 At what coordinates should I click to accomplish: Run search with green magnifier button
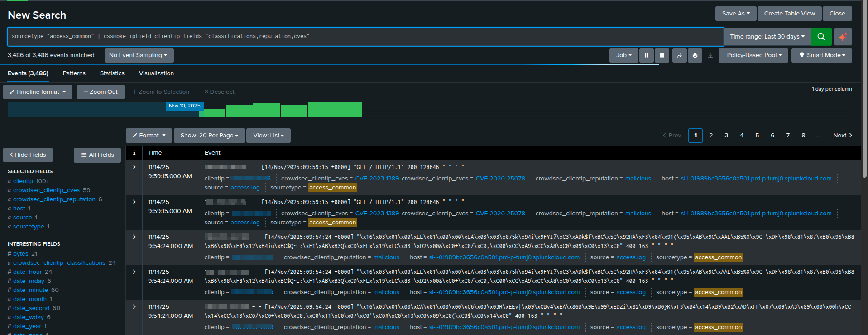(x=821, y=37)
